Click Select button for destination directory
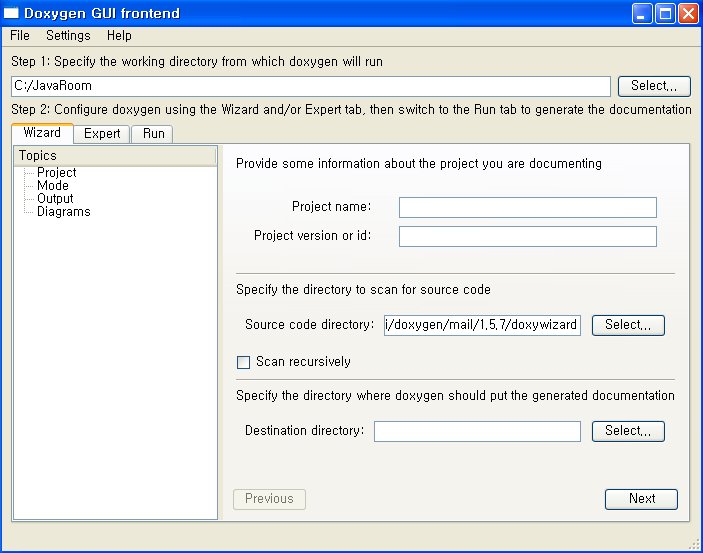This screenshot has height=553, width=703. click(x=628, y=431)
